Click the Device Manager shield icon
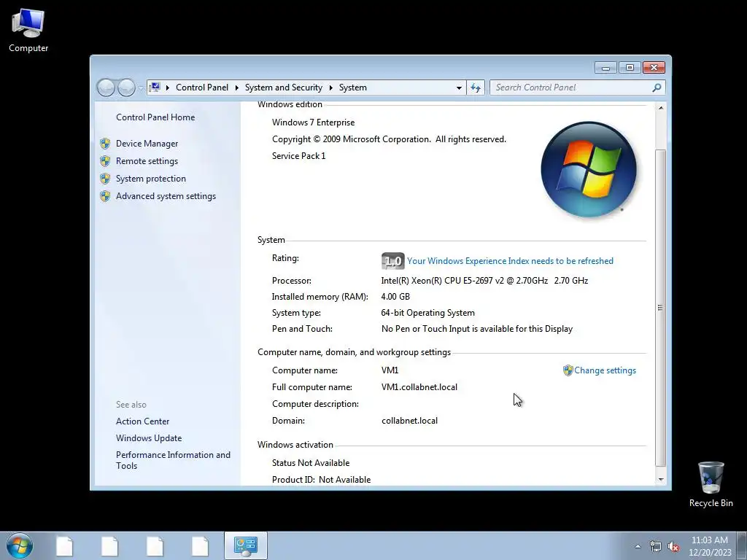747x560 pixels. coord(105,144)
